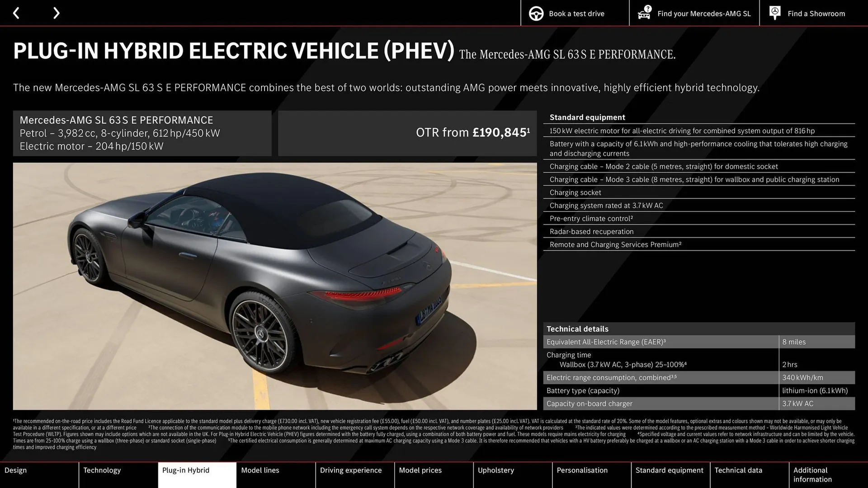The width and height of the screenshot is (868, 488).
Task: Click the steering wheel Book a test drive icon
Action: point(536,13)
